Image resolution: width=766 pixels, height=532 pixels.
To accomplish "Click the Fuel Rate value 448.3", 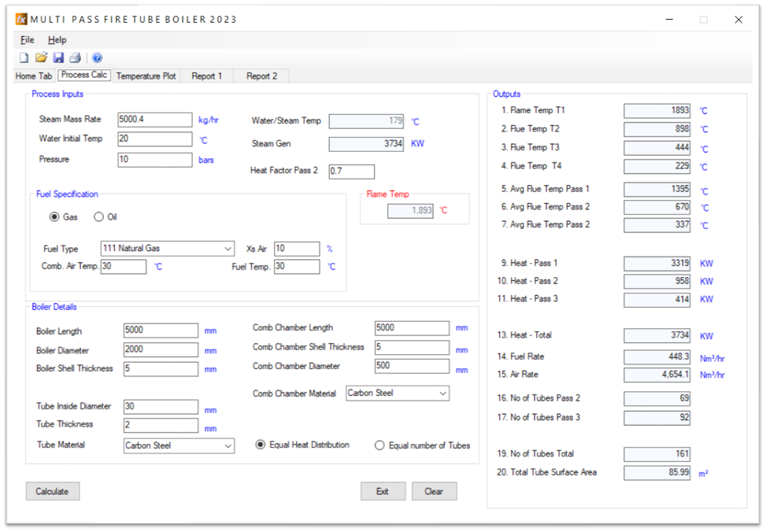I will click(657, 357).
